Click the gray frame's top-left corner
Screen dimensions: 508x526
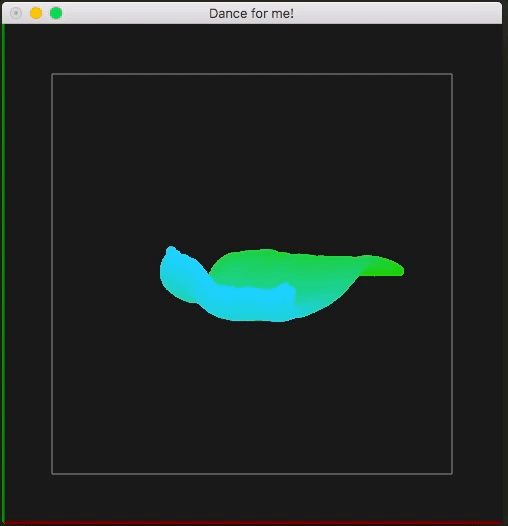[52, 74]
